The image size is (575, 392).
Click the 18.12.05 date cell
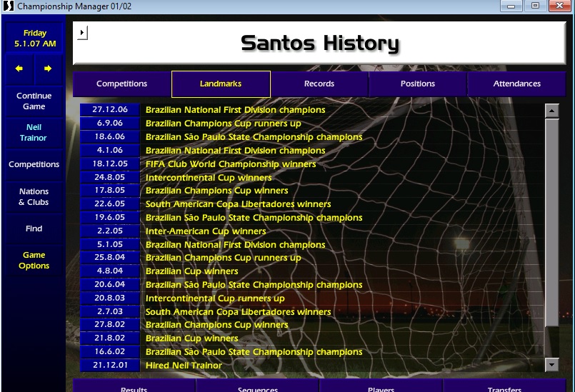110,164
